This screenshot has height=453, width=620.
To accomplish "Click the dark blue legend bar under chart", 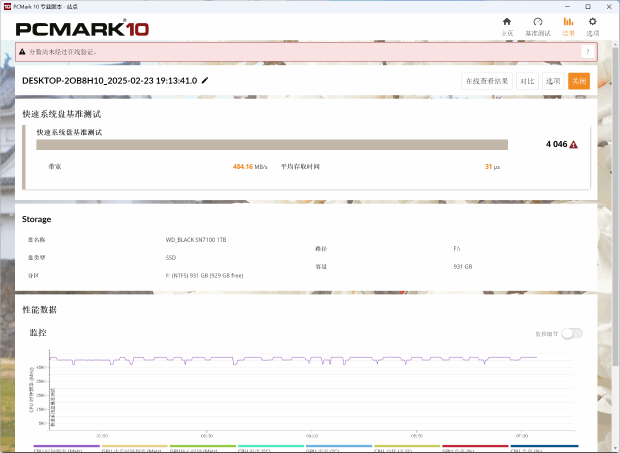I will (x=544, y=446).
